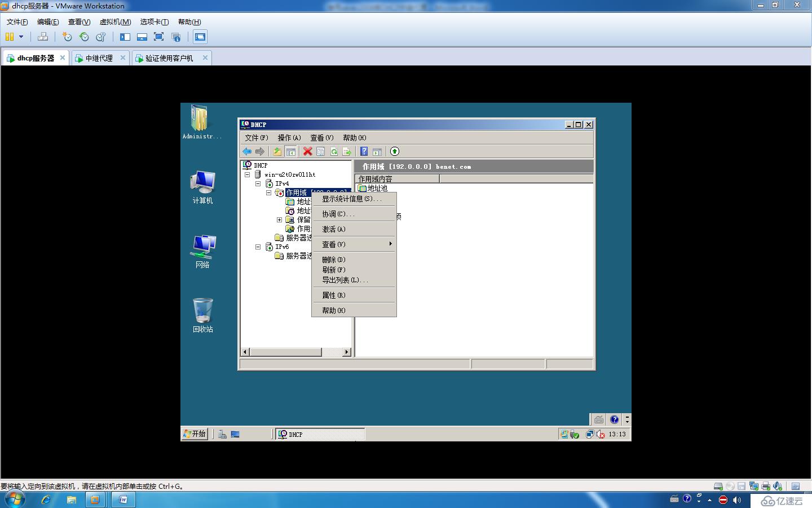Refresh the DHCP console
The image size is (812, 508).
point(334,151)
